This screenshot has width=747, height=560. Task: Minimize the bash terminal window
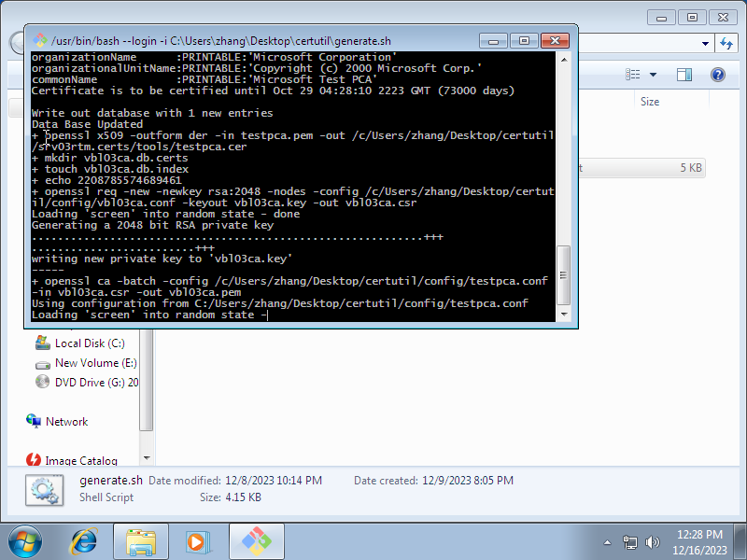(494, 41)
